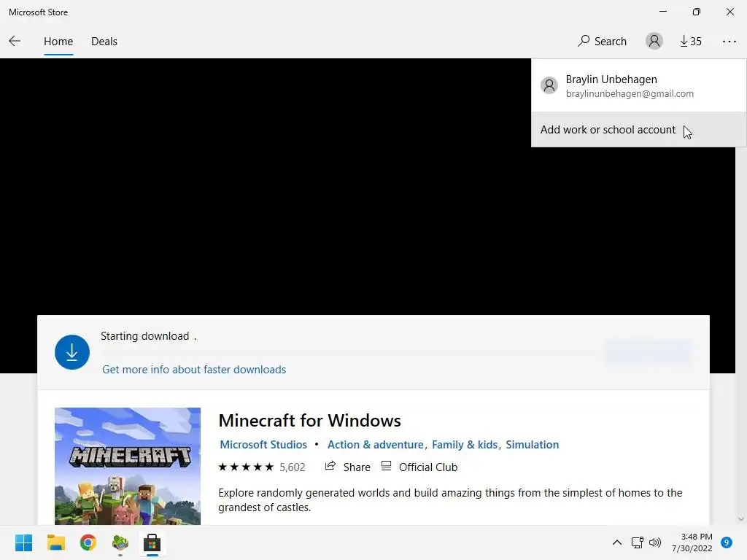Go back with the back arrow
Image resolution: width=747 pixels, height=560 pixels.
(x=15, y=41)
